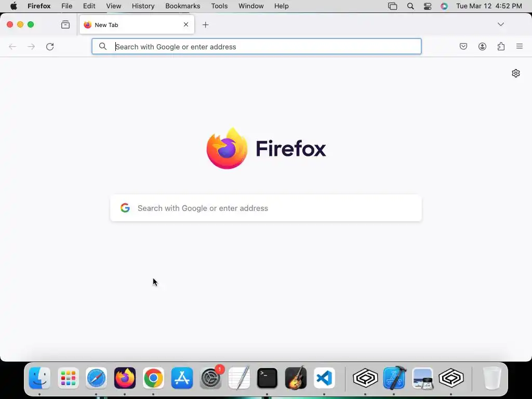Open the Trash in the Dock
532x399 pixels.
492,378
